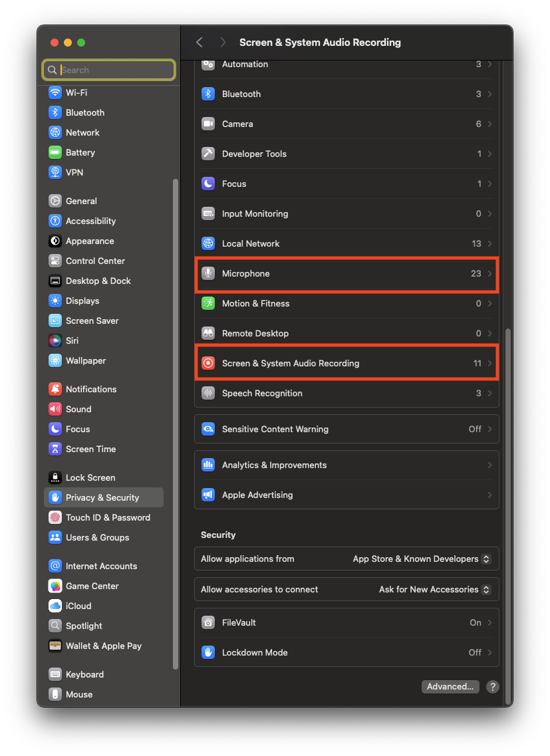
Task: Click the main pane vertical scrollbar
Action: 507,517
